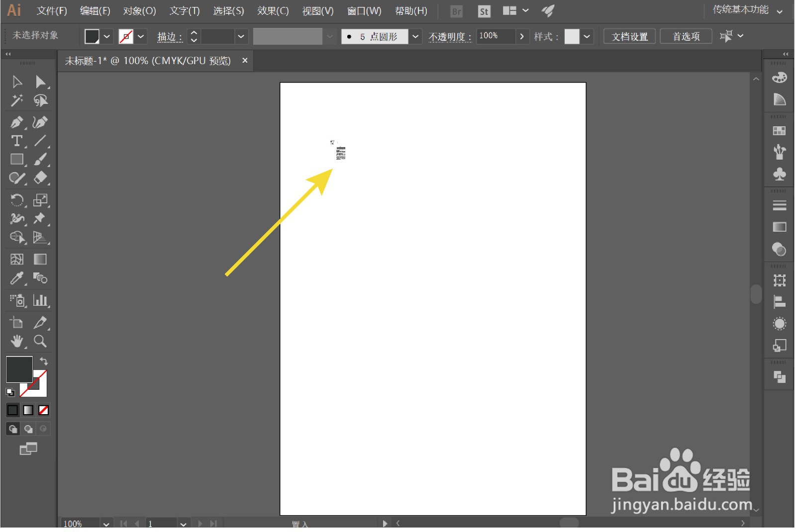Pick the Eraser tool

[x=40, y=178]
